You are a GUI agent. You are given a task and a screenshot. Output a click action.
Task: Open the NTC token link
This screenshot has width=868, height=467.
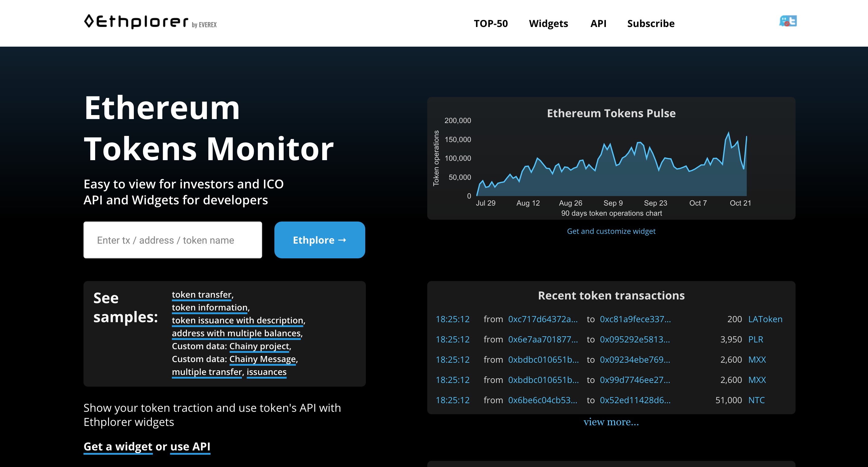pos(757,400)
